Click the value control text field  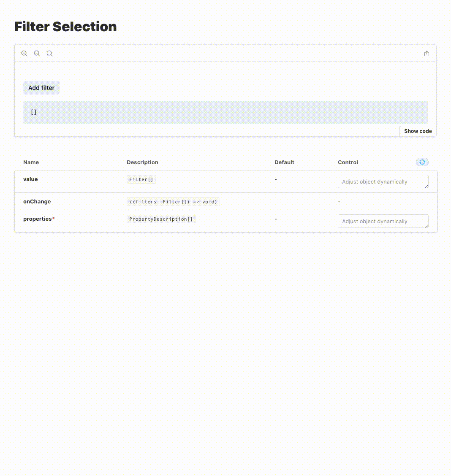383,181
